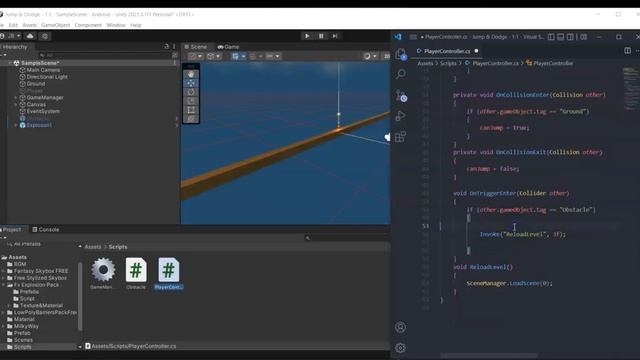Select Ground object in Hierarchy

click(x=36, y=84)
